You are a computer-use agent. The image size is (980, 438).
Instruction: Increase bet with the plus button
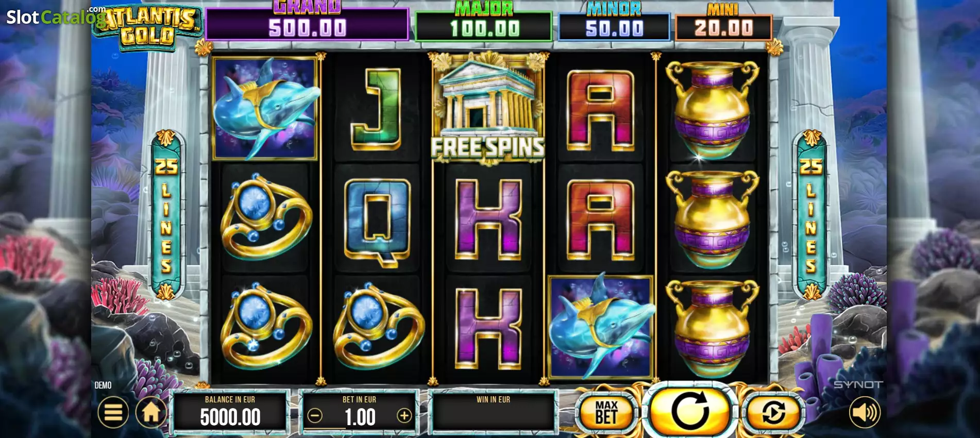coord(404,415)
